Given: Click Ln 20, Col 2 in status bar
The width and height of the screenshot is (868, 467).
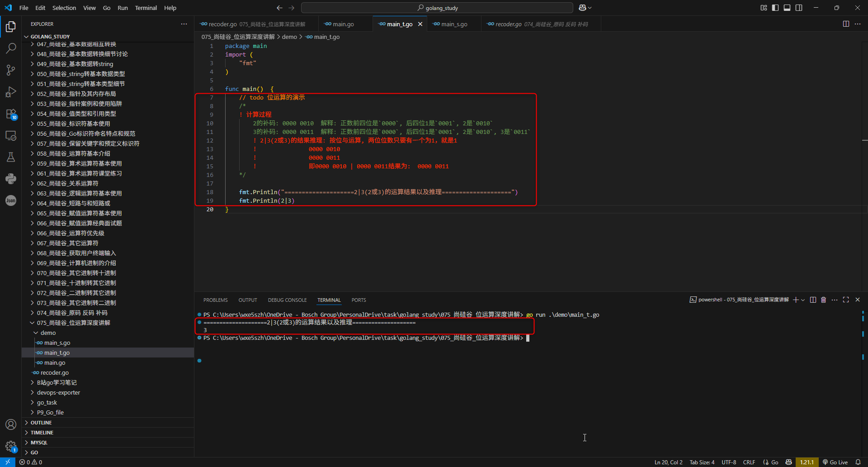Looking at the screenshot, I should (669, 462).
